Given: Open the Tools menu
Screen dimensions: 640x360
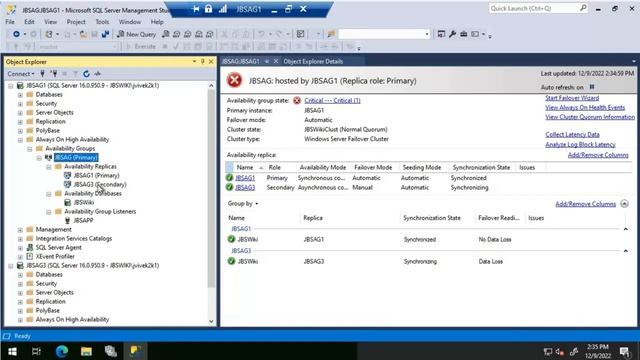Looking at the screenshot, I should click(102, 22).
